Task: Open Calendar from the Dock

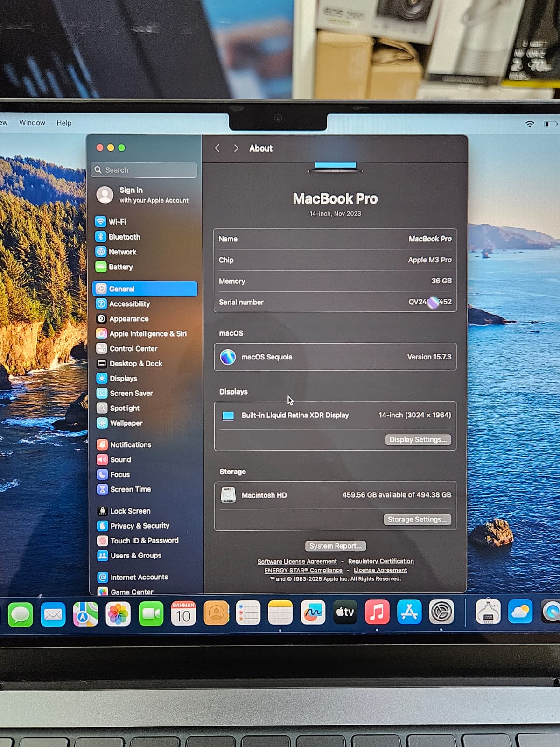Action: [183, 613]
